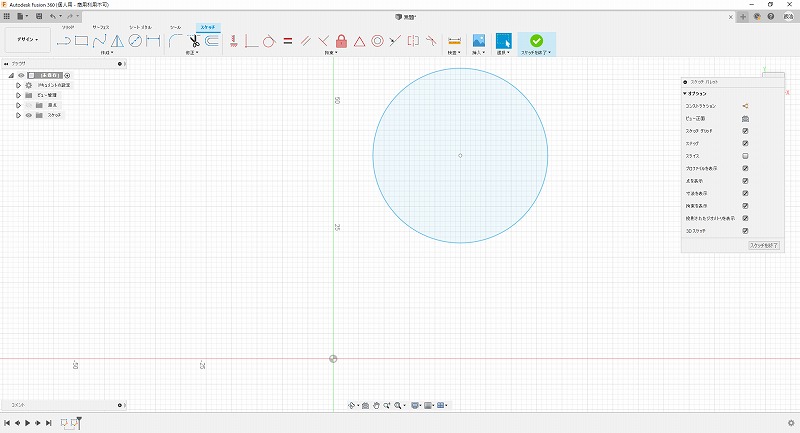This screenshot has width=800, height=433.
Task: Switch to the サーフェス tab
Action: (101, 27)
